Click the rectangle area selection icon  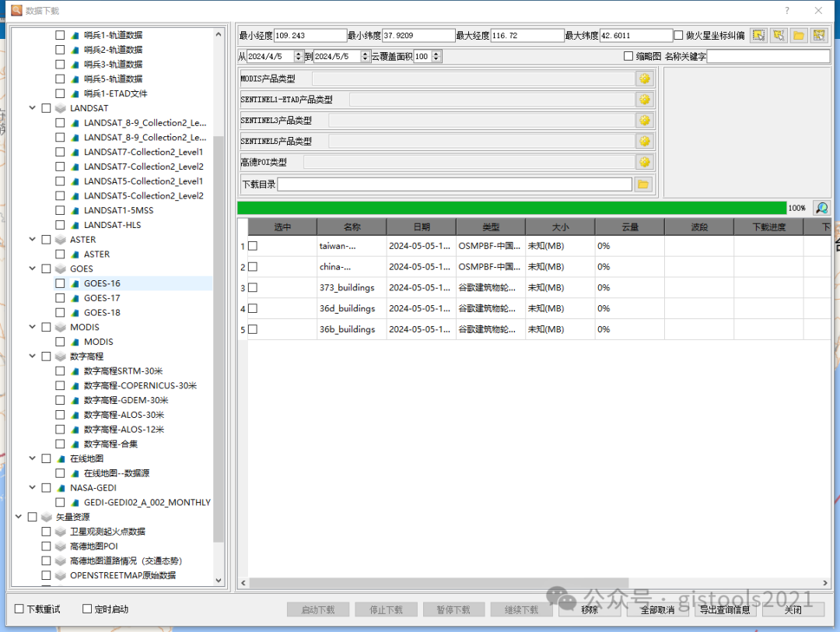click(758, 35)
